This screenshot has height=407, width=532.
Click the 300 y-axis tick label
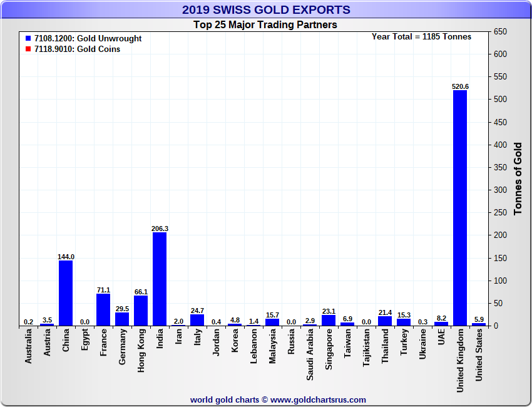pos(500,190)
